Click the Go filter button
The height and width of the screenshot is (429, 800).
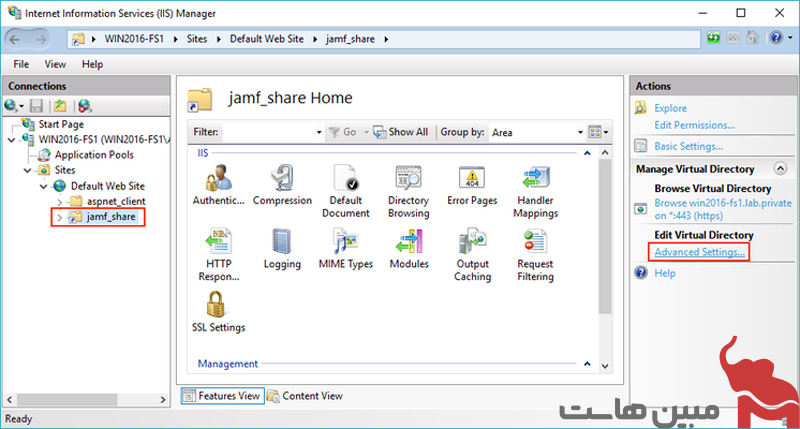[343, 132]
